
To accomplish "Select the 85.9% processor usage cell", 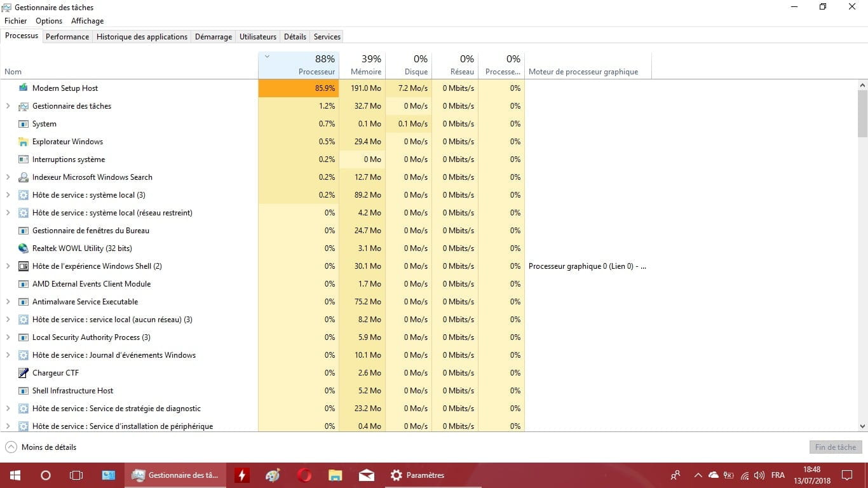I will pos(299,88).
